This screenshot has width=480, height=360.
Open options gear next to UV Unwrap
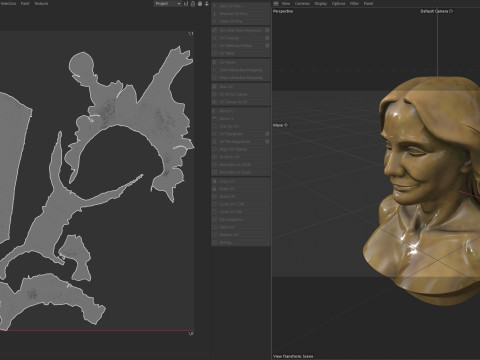pyautogui.click(x=267, y=38)
